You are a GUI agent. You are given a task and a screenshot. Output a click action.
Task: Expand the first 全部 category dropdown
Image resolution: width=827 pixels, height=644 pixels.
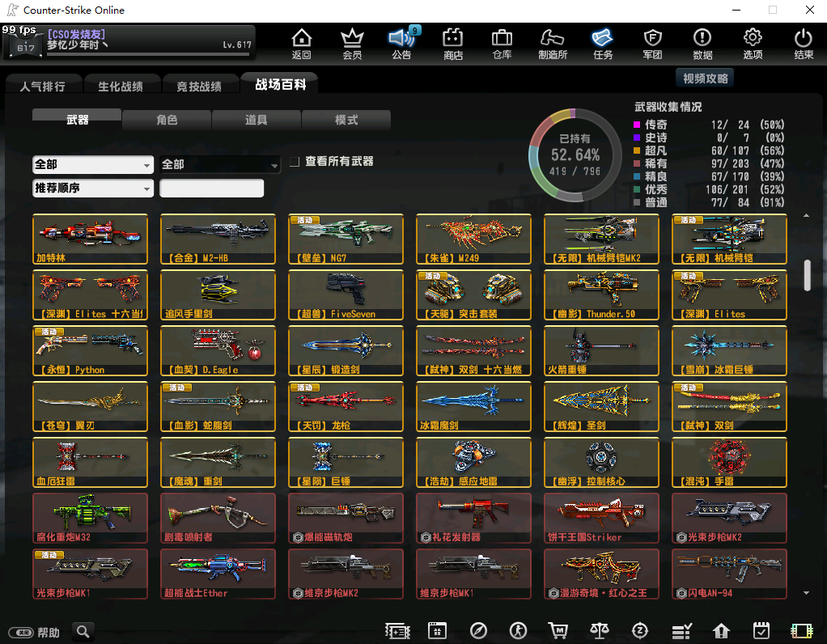tap(92, 164)
